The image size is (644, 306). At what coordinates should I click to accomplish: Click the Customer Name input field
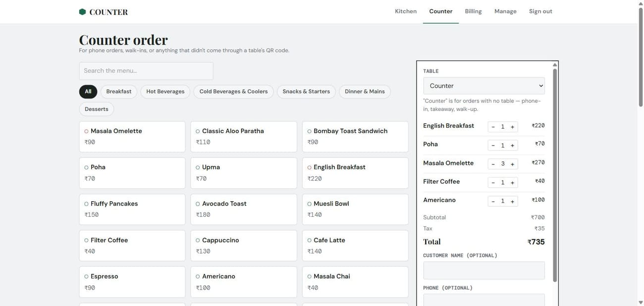tap(484, 270)
